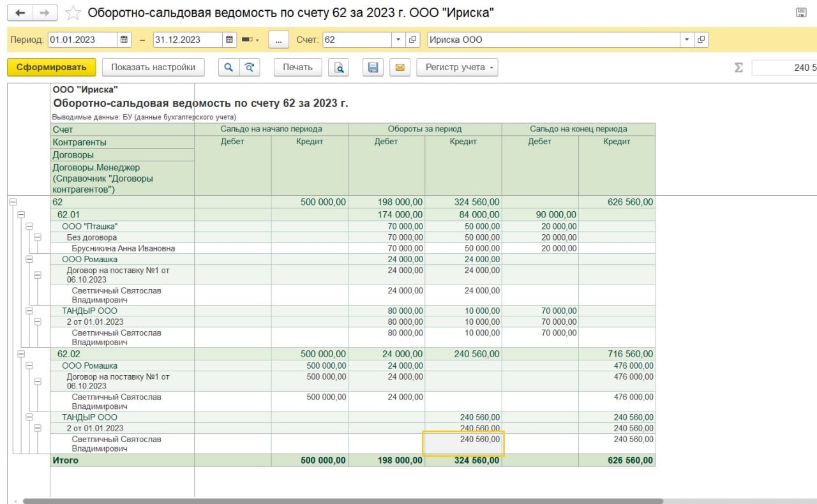Open print preview icon
The height and width of the screenshot is (504, 817).
click(340, 68)
